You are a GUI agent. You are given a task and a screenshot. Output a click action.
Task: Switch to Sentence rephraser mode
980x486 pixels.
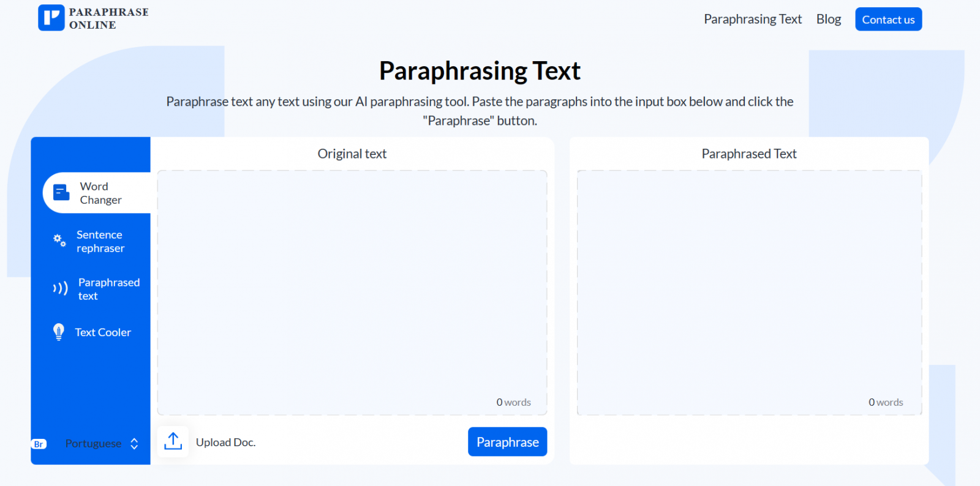pos(100,242)
